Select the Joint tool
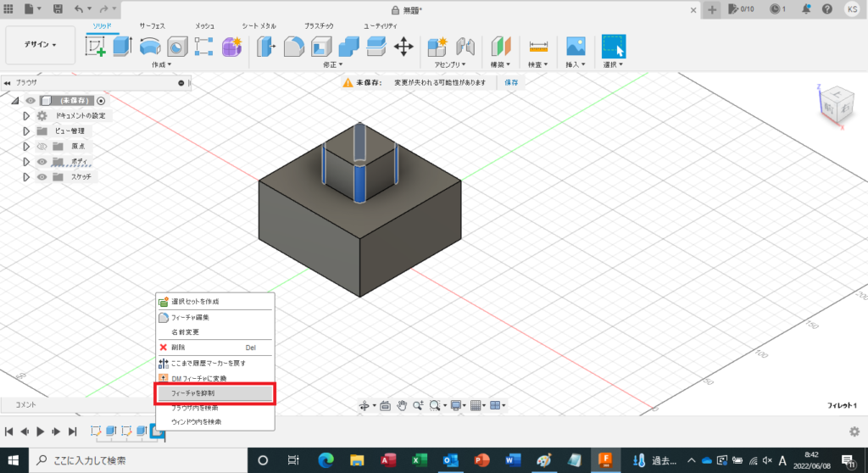This screenshot has height=473, width=868. pyautogui.click(x=465, y=47)
